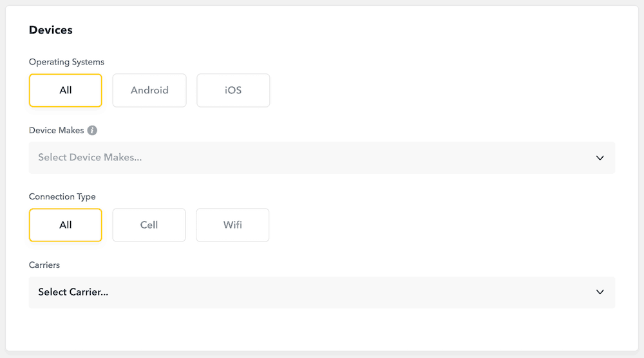The image size is (644, 358).
Task: Pick the Wifi connection type
Action: pyautogui.click(x=232, y=225)
